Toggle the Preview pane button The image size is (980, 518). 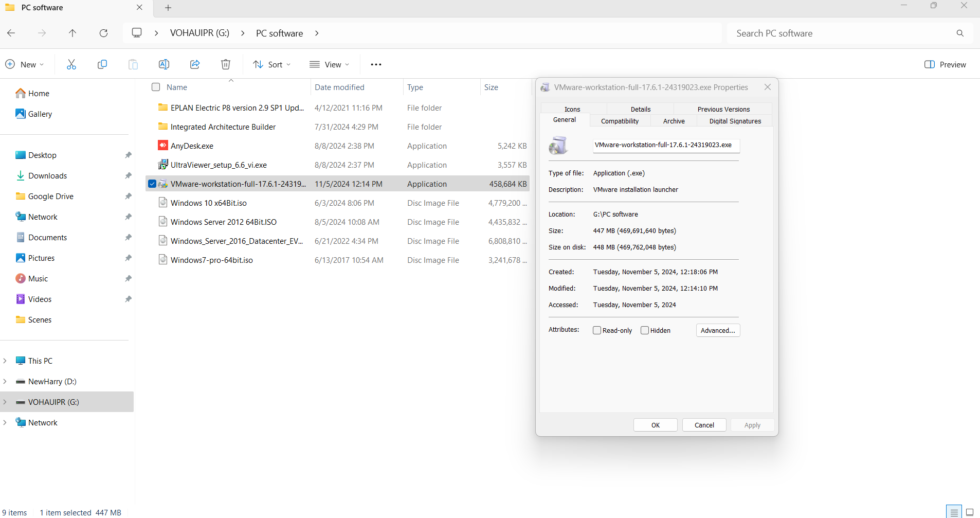click(x=945, y=64)
